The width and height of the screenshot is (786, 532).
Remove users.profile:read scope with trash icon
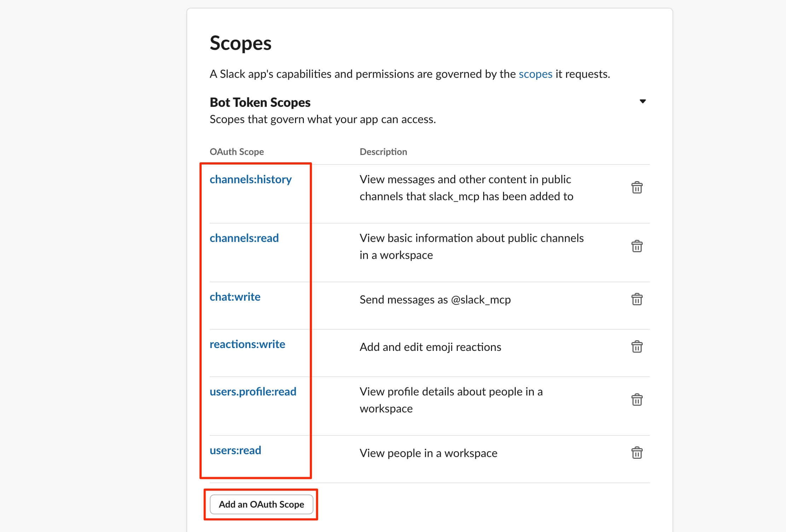637,400
